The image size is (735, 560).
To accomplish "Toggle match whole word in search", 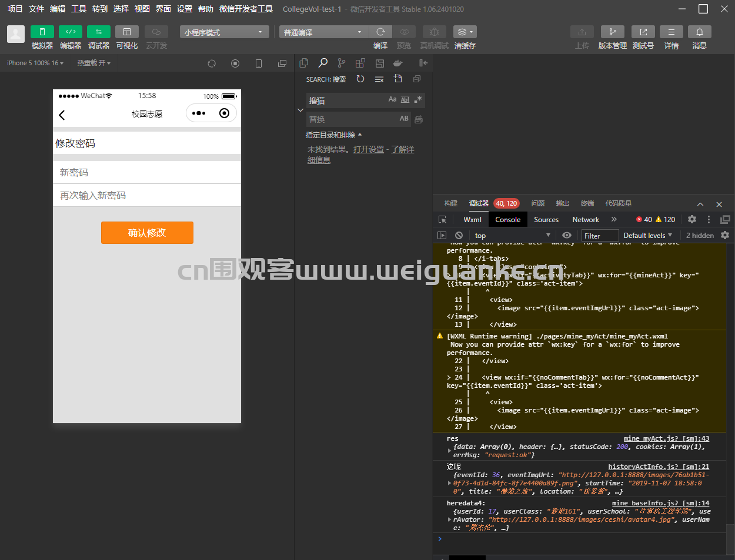I will (405, 100).
